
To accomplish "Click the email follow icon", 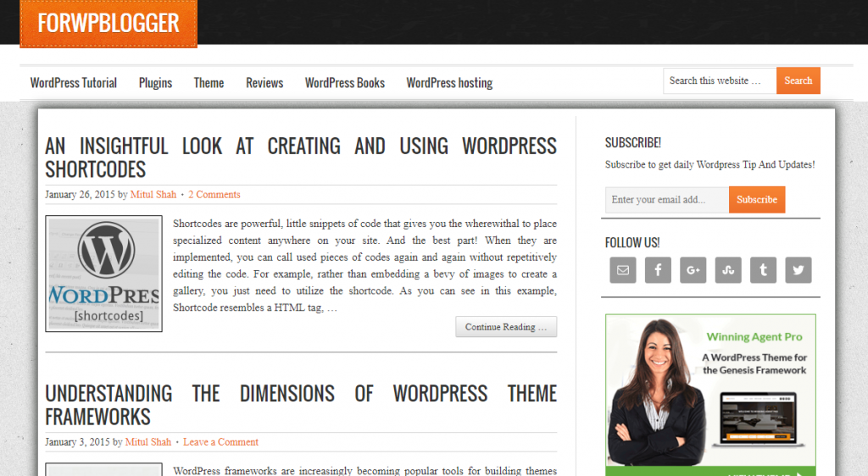I will (623, 270).
